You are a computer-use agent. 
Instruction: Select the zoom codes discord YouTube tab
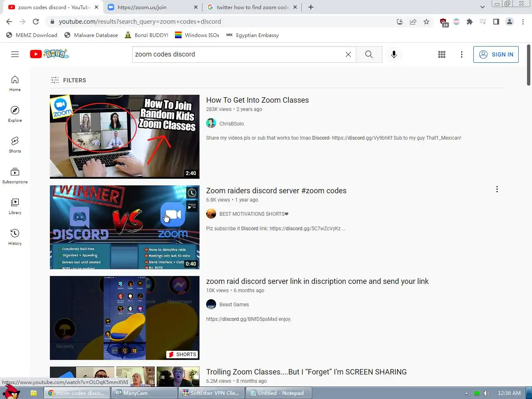tap(53, 7)
